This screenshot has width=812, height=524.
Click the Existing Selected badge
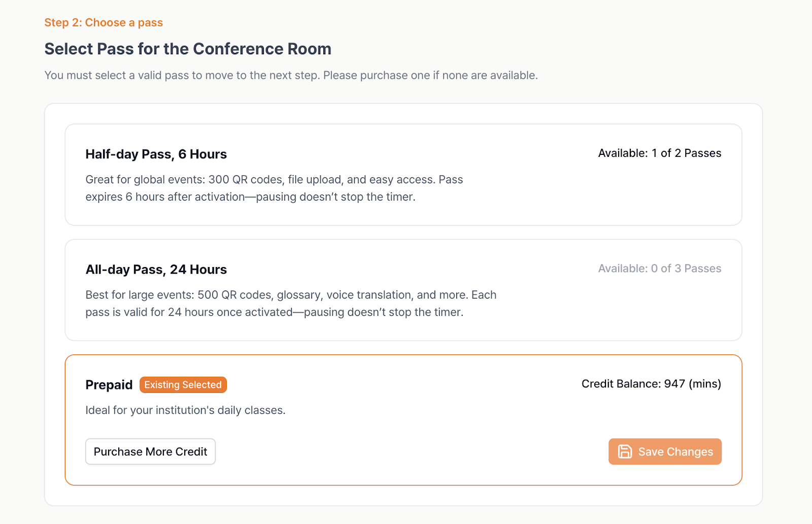(183, 385)
